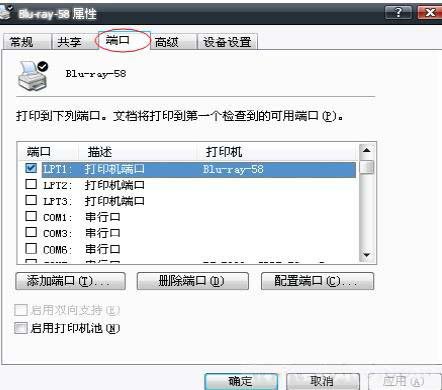Enable the COM3 port checkbox

[31, 232]
